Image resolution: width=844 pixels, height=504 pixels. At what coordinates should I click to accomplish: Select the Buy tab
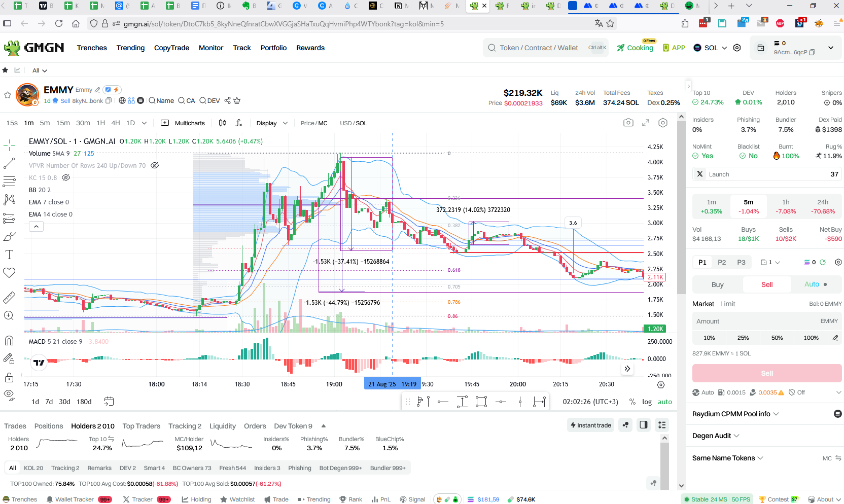(x=717, y=284)
